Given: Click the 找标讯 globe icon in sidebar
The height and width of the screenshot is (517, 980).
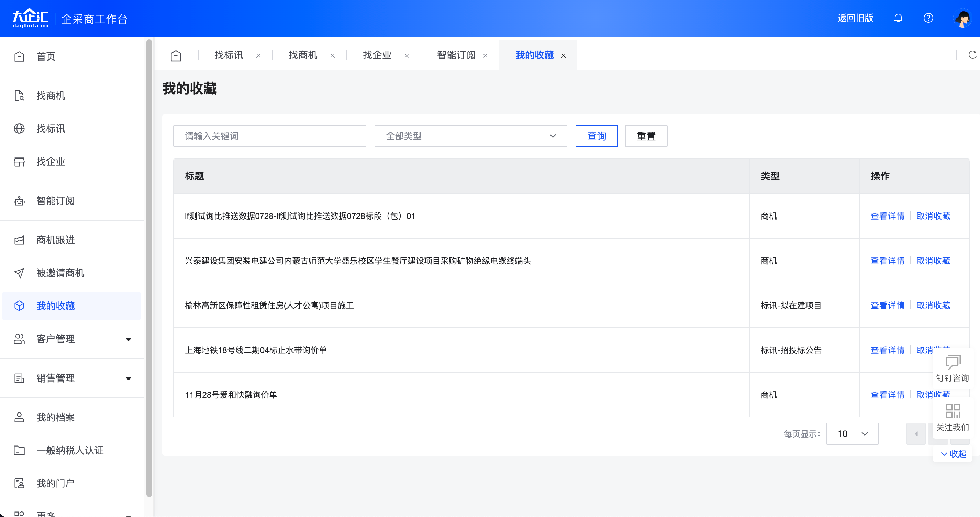Looking at the screenshot, I should pyautogui.click(x=19, y=129).
